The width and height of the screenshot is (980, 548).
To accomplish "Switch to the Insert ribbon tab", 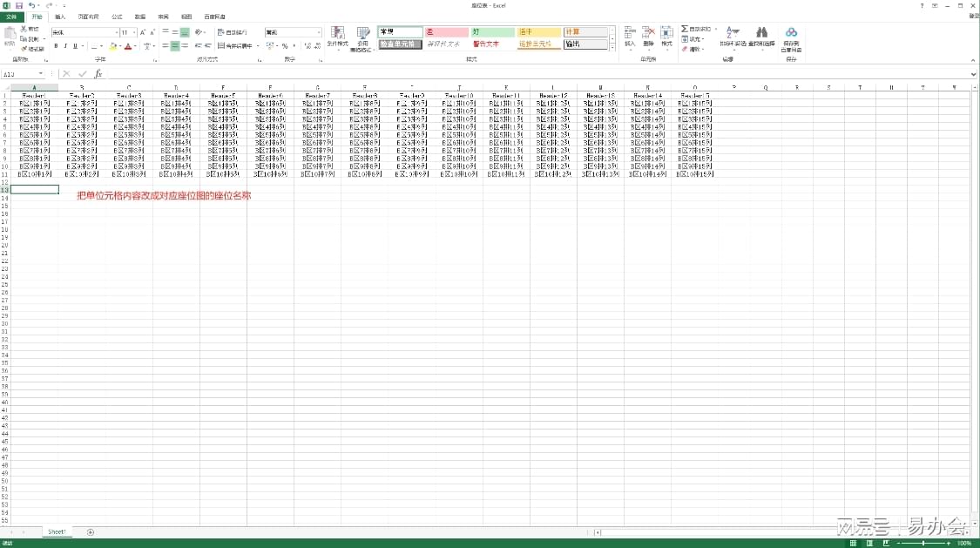I will tap(60, 17).
